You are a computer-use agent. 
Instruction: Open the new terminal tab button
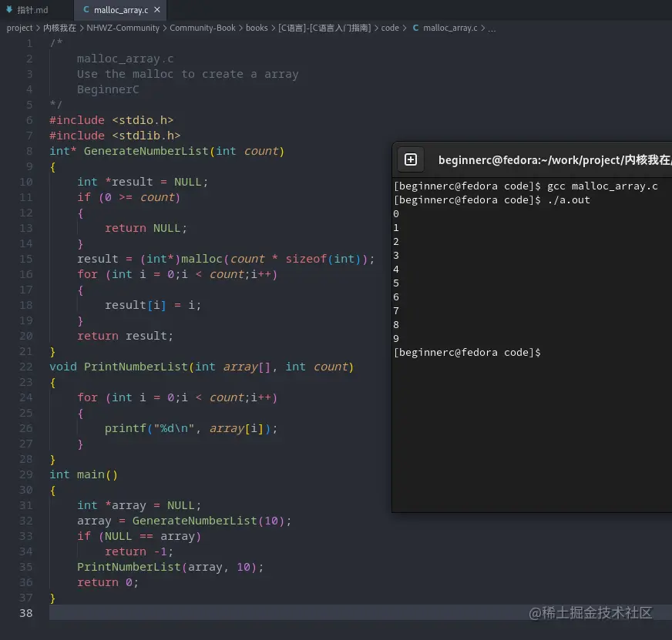[411, 159]
